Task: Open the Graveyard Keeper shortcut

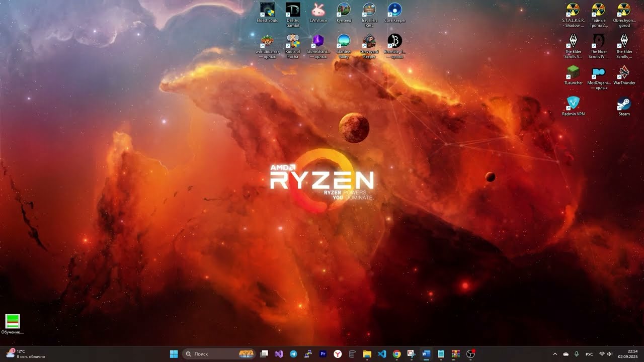Action: (x=369, y=46)
